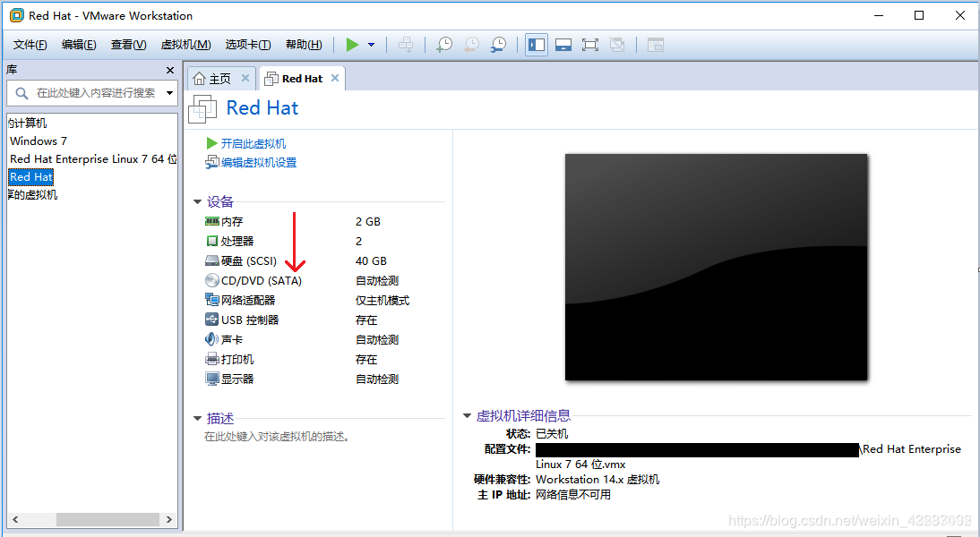Open the 帮助(H) menu
Image resolution: width=980 pixels, height=537 pixels.
click(x=304, y=45)
